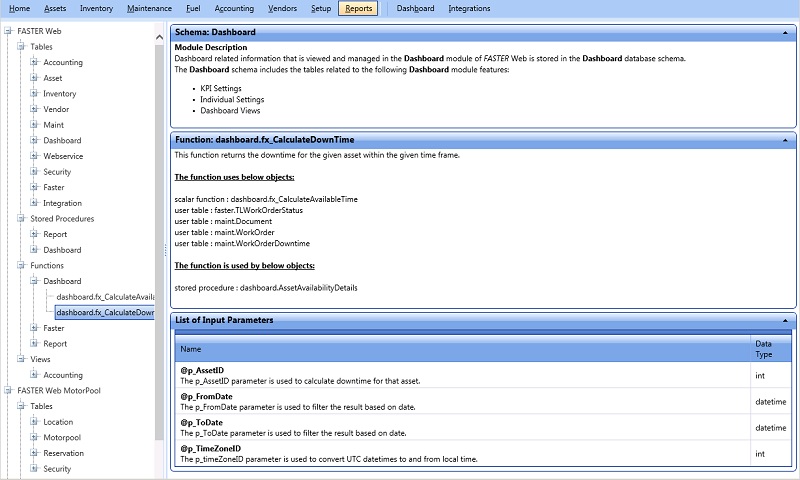Click the tree scrollbar up arrow
Screen dimensions: 800x480
[160, 36]
